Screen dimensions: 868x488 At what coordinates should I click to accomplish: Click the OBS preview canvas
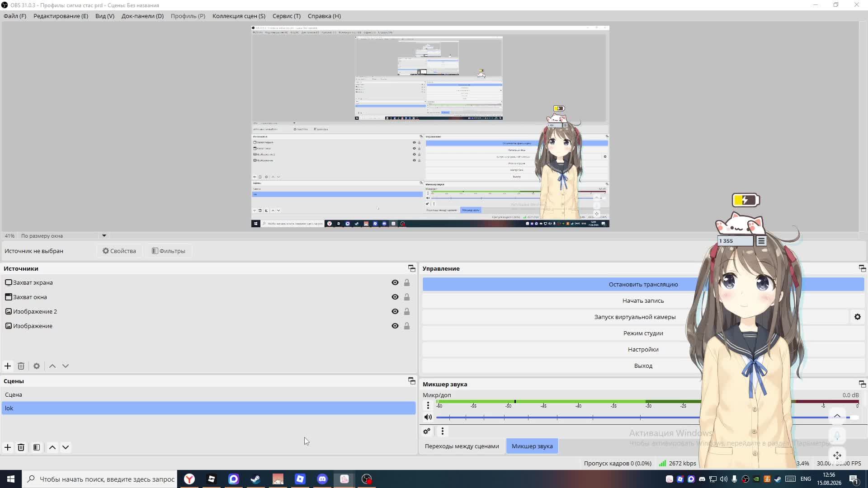pos(430,127)
